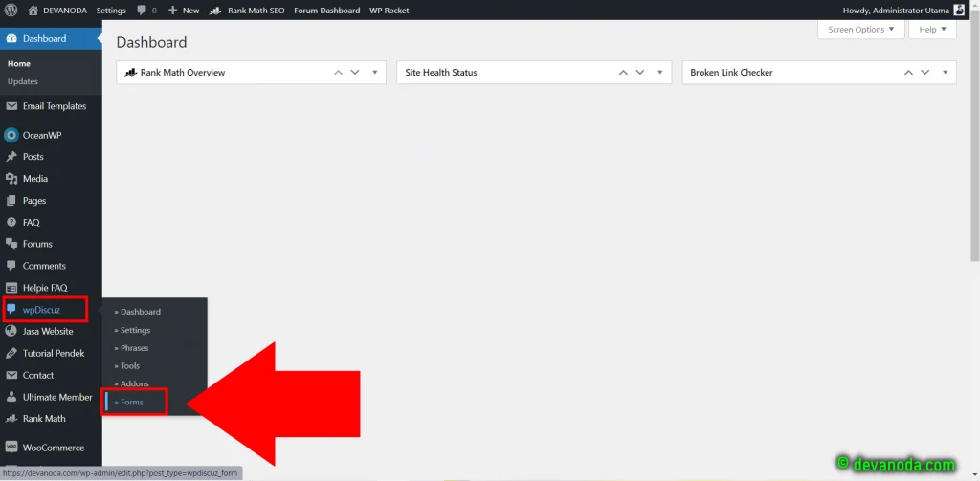This screenshot has height=481, width=980.
Task: Open Forum Dashboard in the admin bar
Action: pos(327,11)
